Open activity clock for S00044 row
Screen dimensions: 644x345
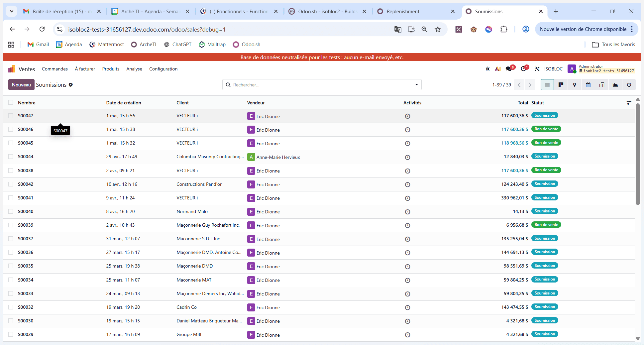click(x=407, y=157)
